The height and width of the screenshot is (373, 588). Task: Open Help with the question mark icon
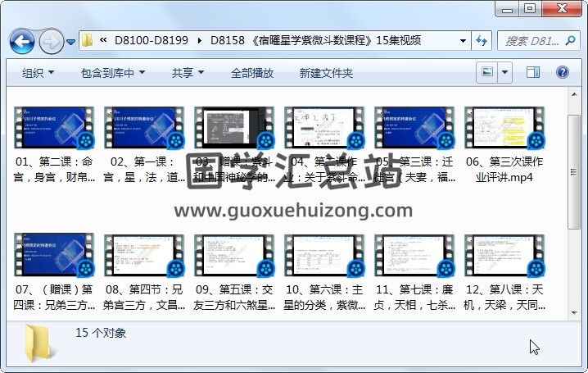click(562, 72)
